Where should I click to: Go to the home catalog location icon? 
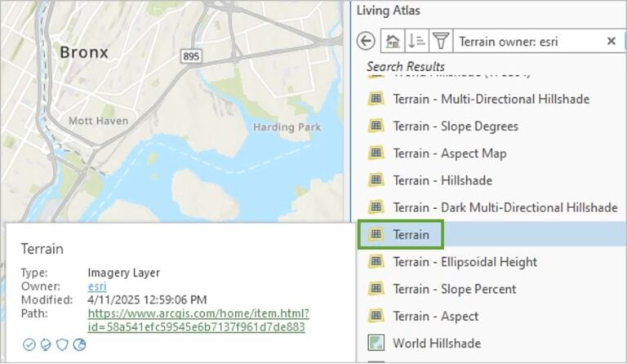coord(392,41)
